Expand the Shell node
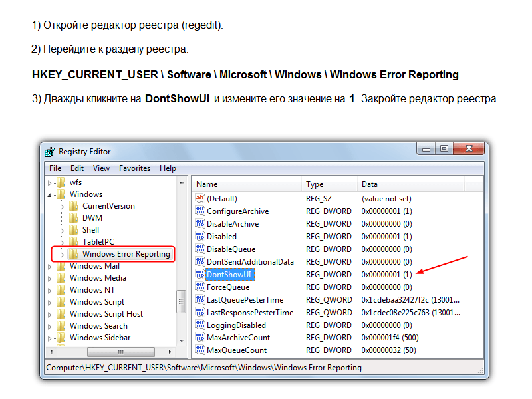The width and height of the screenshot is (532, 399). (62, 231)
